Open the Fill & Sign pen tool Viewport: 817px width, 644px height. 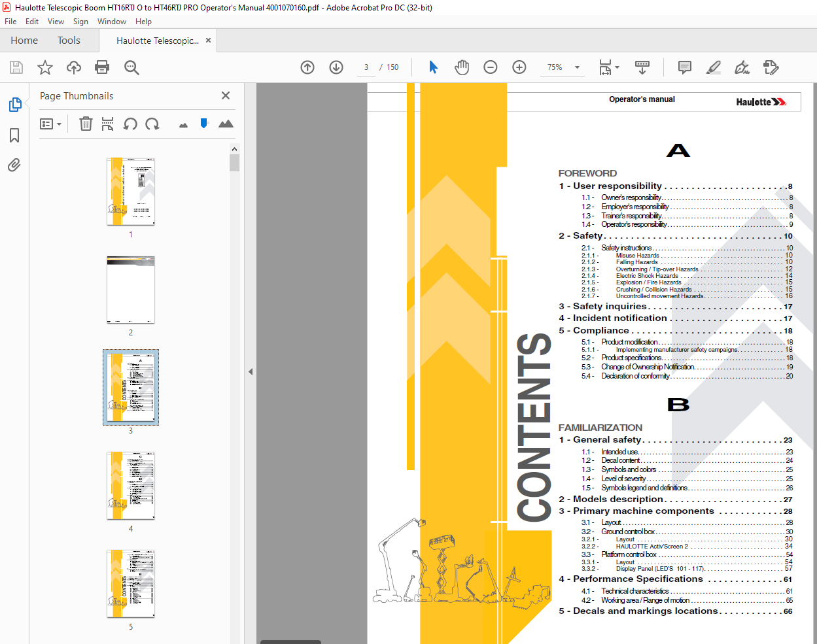point(742,67)
